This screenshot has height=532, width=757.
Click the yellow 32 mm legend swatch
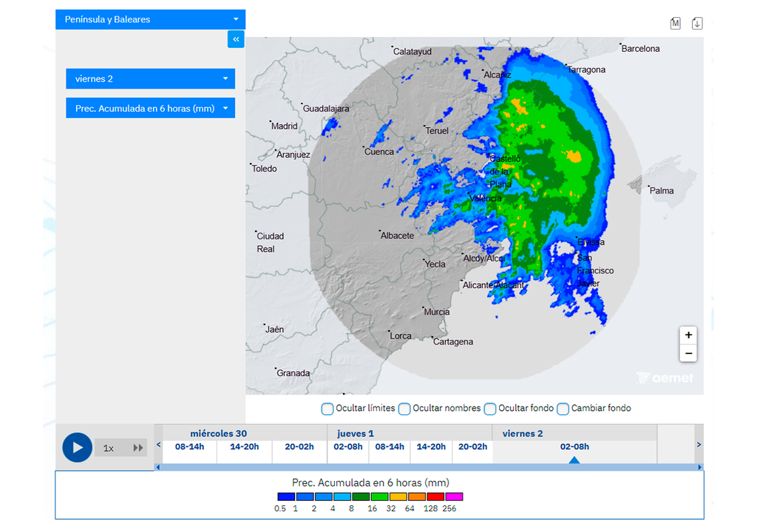[x=398, y=497]
